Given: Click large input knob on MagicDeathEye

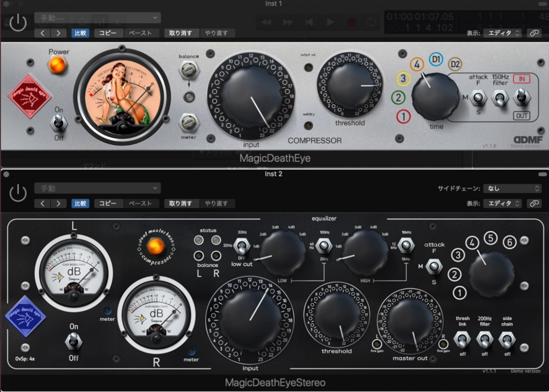Looking at the screenshot, I should 251,96.
